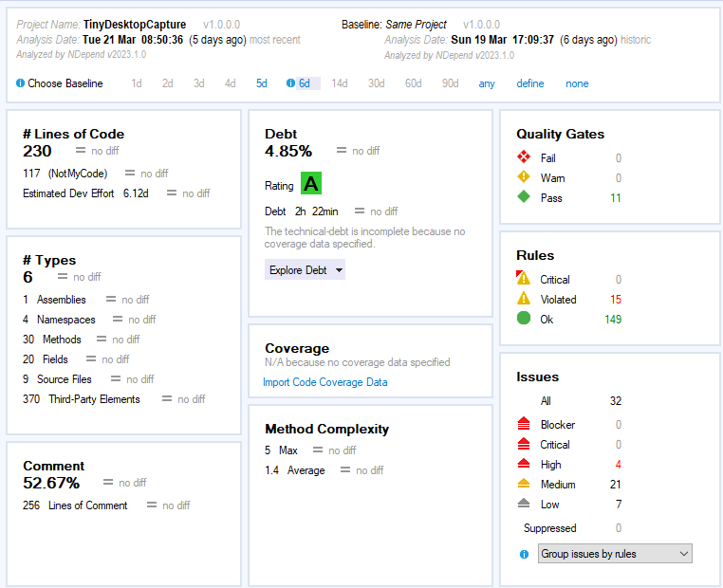Image resolution: width=723 pixels, height=588 pixels.
Task: Click the Rules Ok green circle icon
Action: point(524,318)
